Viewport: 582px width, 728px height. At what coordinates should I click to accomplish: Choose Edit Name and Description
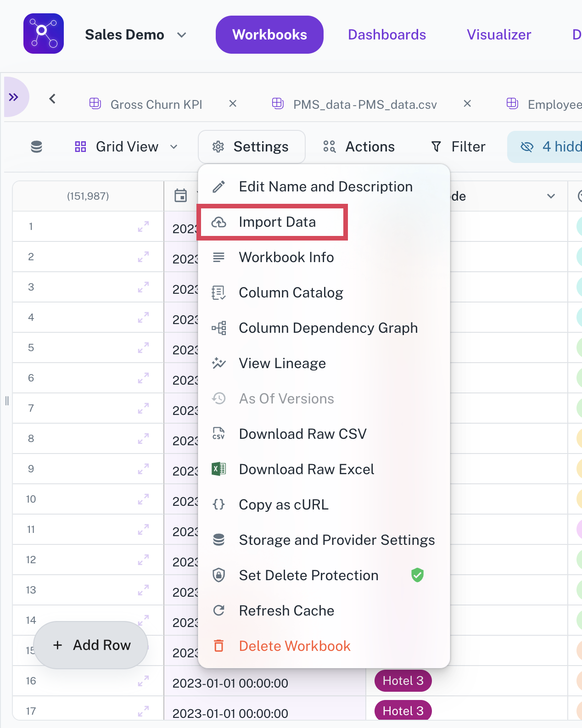tap(324, 187)
